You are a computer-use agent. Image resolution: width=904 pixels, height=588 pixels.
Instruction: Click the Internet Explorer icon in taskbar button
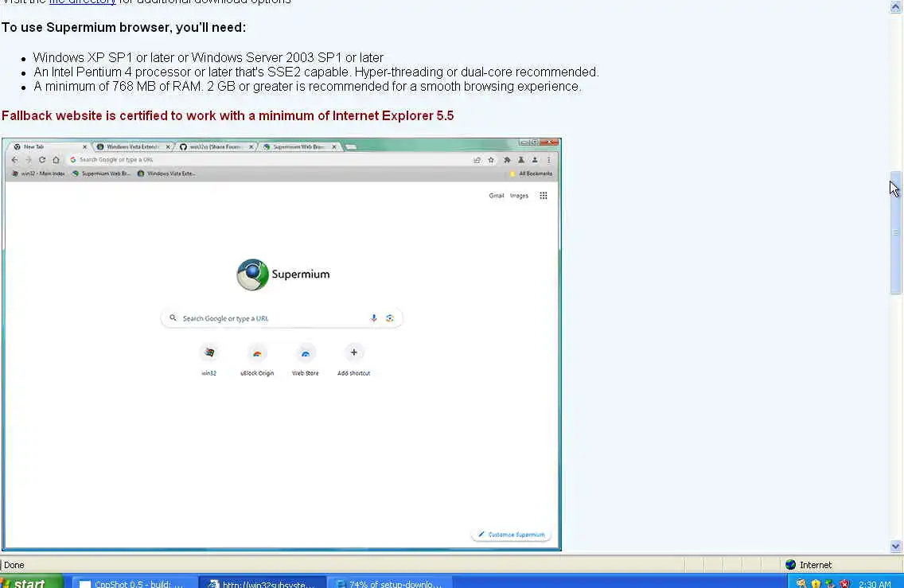click(x=213, y=584)
